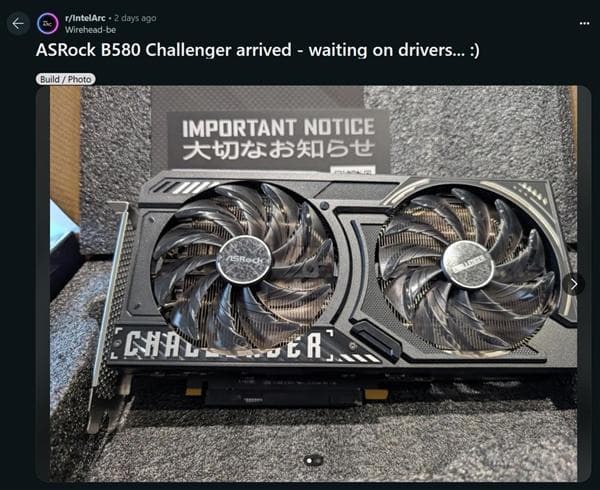The height and width of the screenshot is (490, 600).
Task: Click the right GPU fan blades
Action: click(x=468, y=270)
